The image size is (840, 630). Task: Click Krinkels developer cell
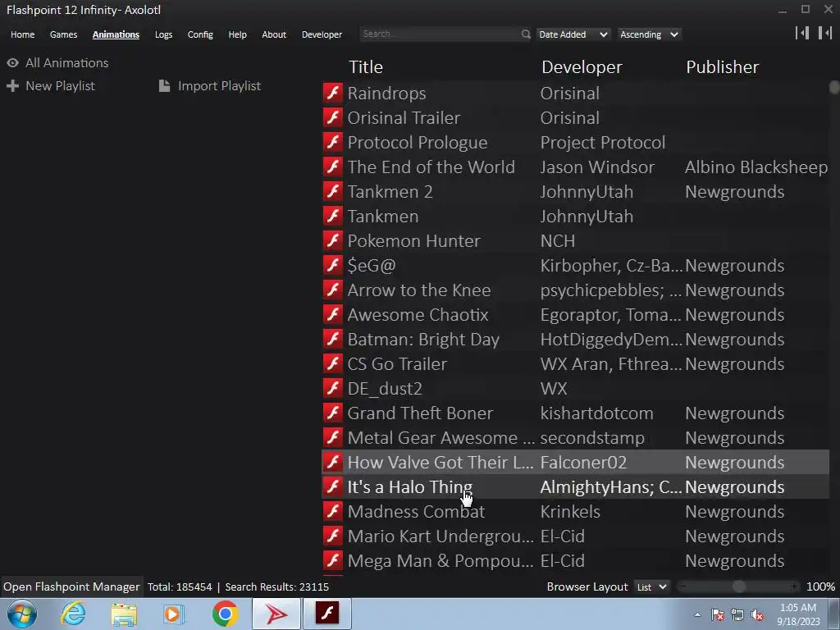point(570,512)
